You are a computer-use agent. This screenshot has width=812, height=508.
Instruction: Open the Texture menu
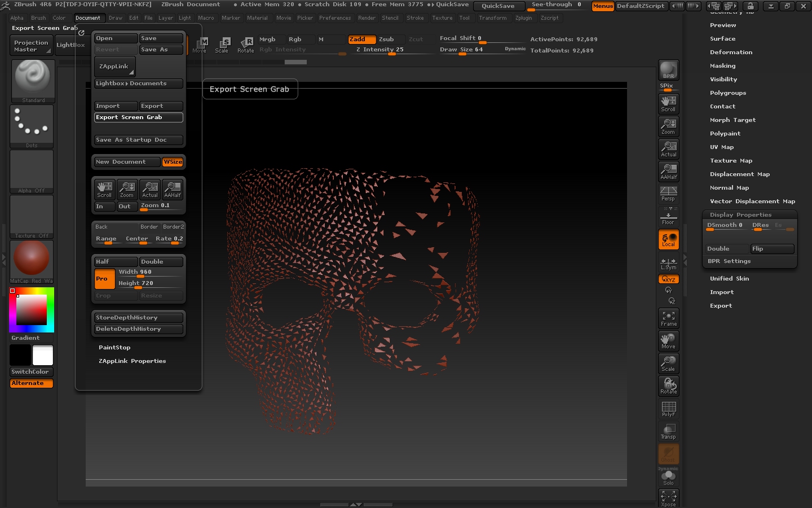coord(442,18)
